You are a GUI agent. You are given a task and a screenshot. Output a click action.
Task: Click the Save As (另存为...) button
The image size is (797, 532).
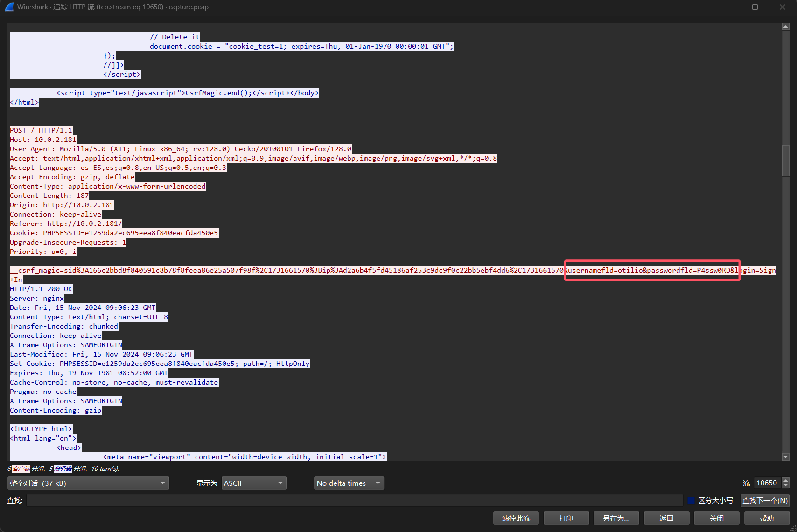(616, 518)
